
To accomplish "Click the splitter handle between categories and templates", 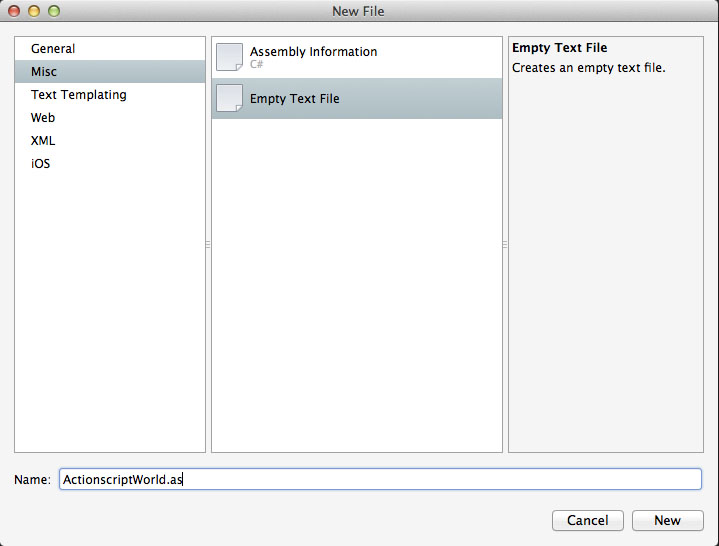I will click(208, 244).
